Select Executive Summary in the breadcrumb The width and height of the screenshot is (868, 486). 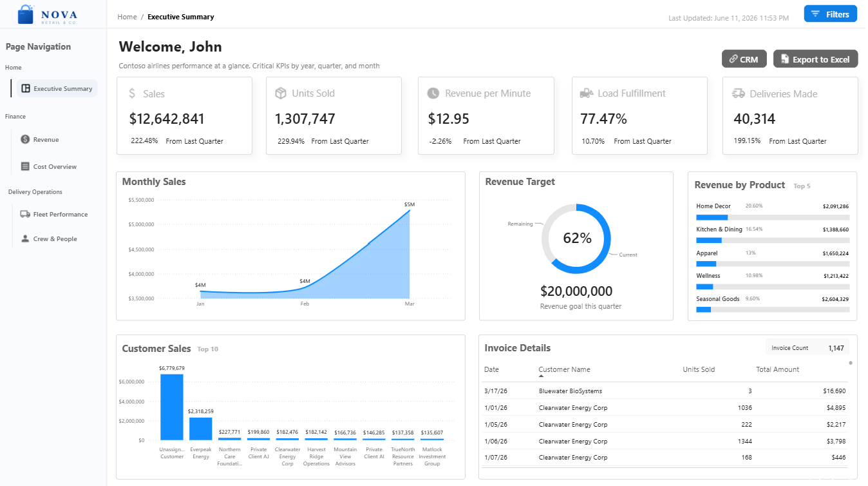coord(181,17)
